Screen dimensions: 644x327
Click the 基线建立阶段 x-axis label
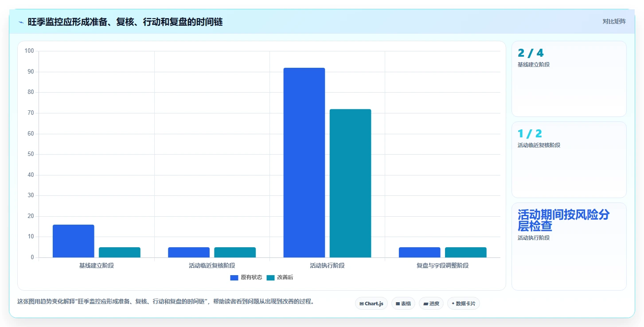pyautogui.click(x=97, y=265)
